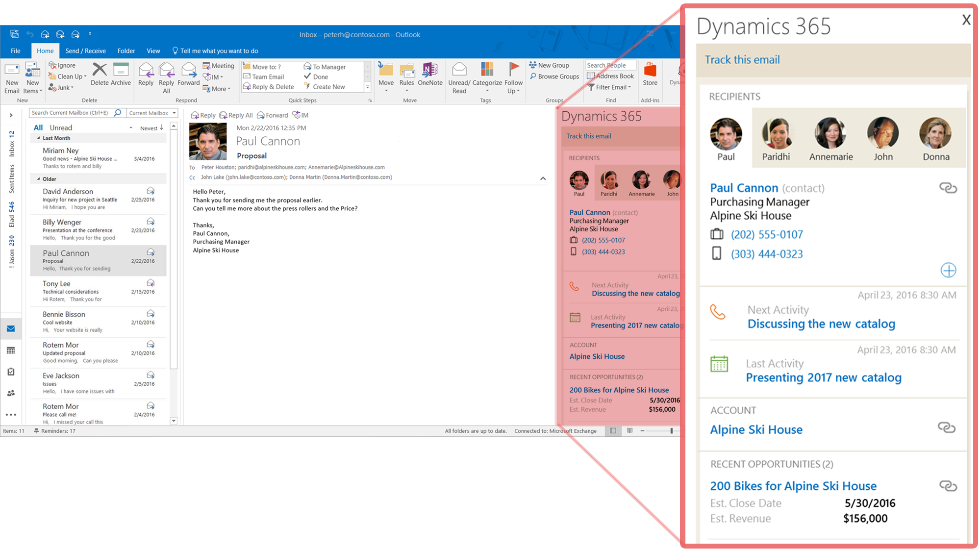Screen dimensions: 980x551
Task: Collapse the Last Month group
Action: [x=39, y=138]
